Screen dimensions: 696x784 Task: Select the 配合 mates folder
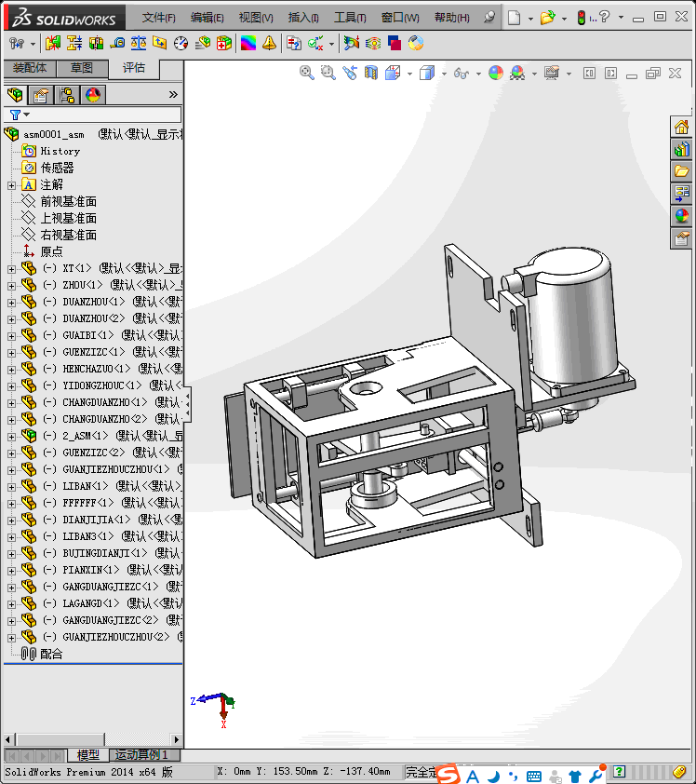tap(51, 654)
